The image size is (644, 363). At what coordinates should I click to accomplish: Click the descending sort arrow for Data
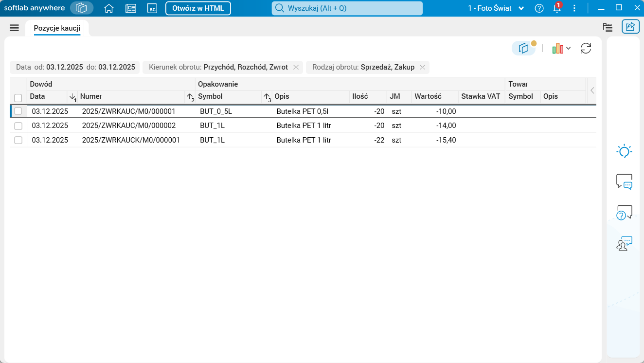[x=73, y=97]
